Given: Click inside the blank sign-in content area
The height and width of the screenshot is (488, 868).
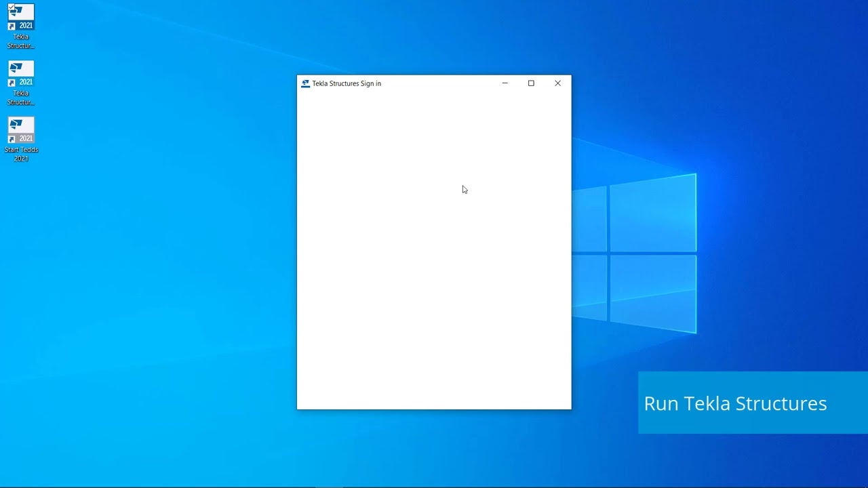Looking at the screenshot, I should pyautogui.click(x=434, y=250).
